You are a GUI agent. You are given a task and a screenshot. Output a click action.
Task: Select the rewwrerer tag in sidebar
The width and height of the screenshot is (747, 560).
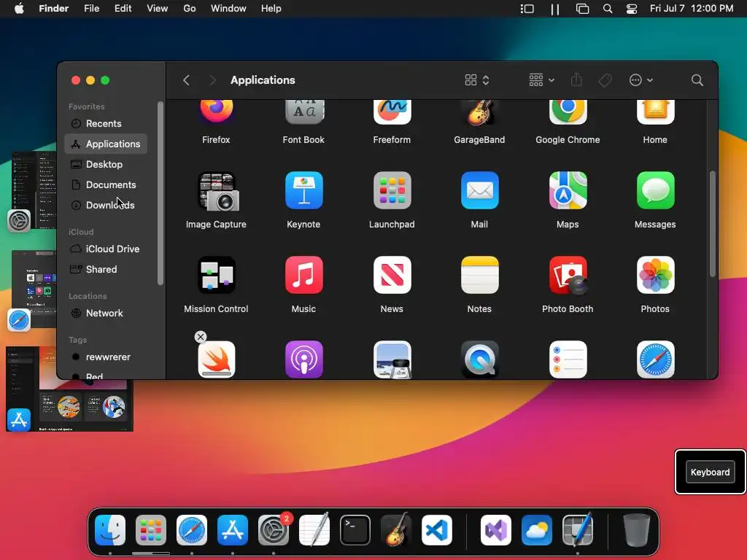pos(106,357)
